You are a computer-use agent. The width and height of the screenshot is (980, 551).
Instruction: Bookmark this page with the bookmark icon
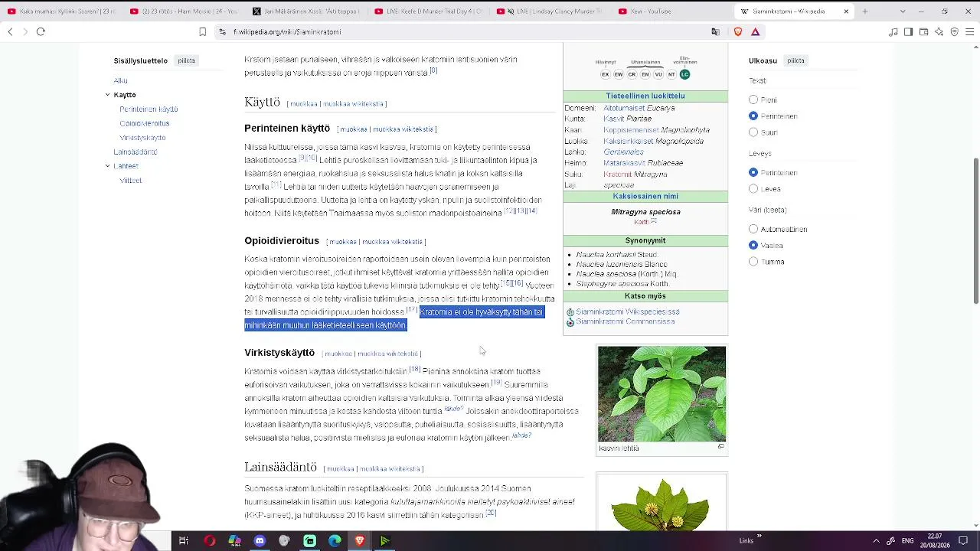pyautogui.click(x=202, y=31)
